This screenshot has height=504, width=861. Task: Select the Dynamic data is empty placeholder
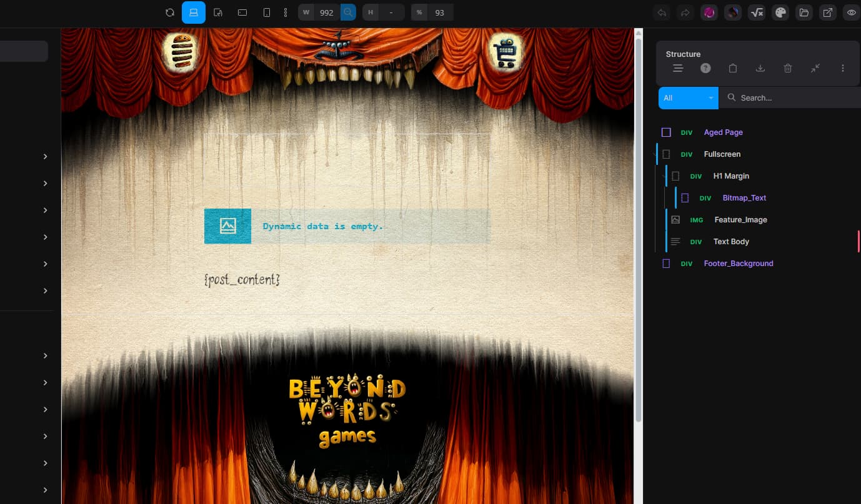(347, 226)
